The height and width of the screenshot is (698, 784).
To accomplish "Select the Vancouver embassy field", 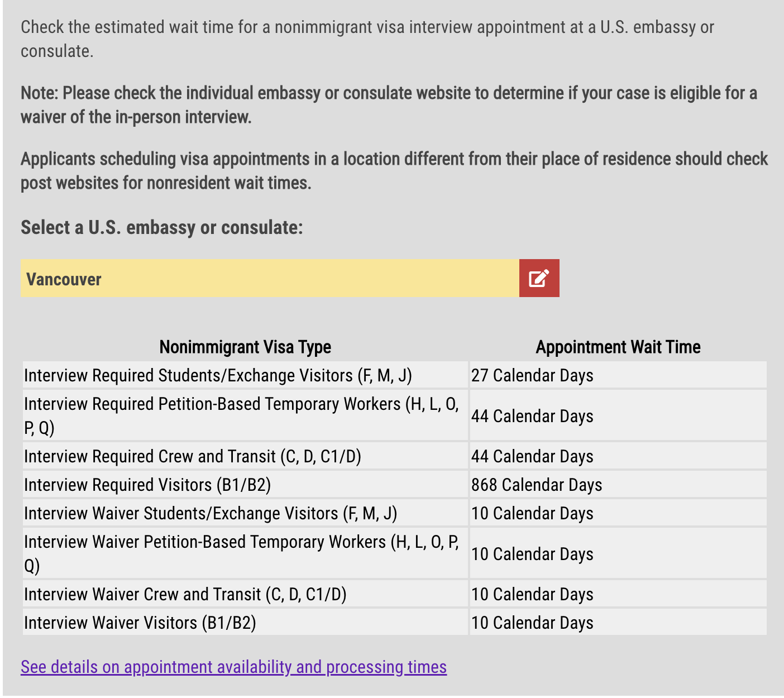I will 270,278.
